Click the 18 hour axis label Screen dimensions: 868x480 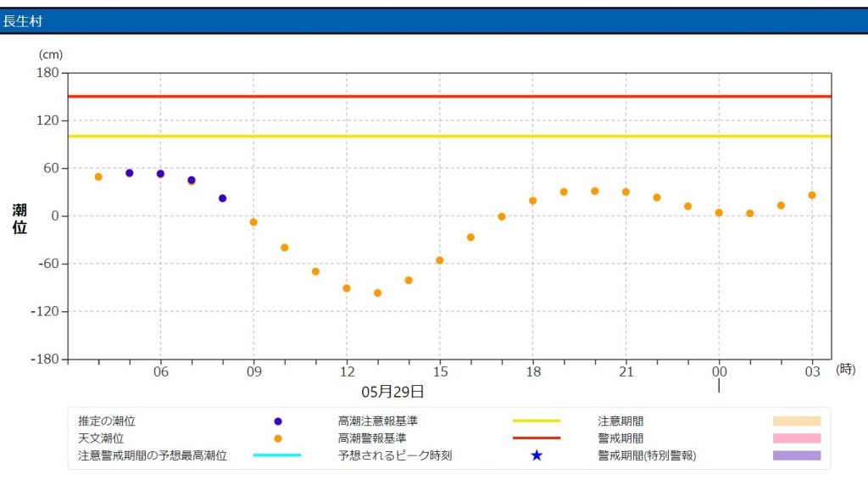coord(533,371)
